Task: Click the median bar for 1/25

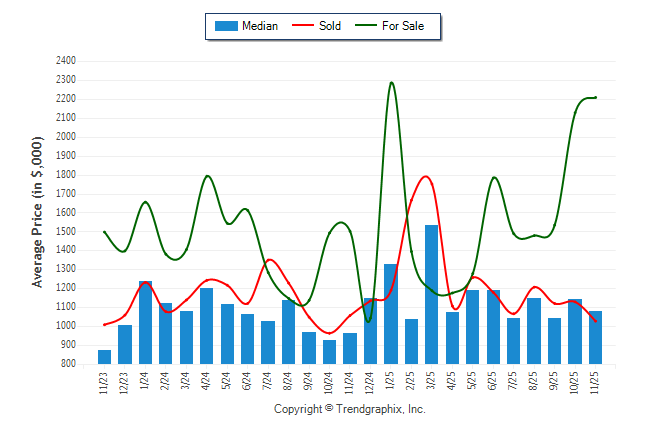Action: pyautogui.click(x=391, y=314)
